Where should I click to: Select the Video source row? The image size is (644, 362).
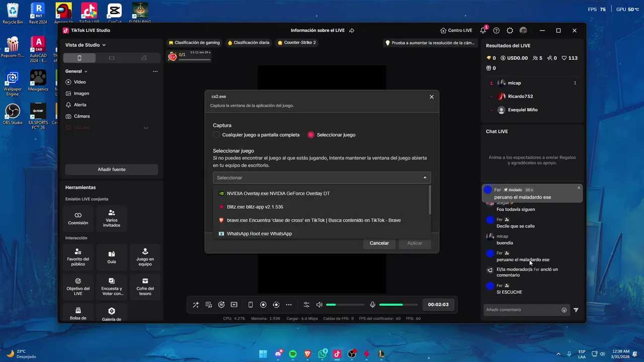coord(112,82)
